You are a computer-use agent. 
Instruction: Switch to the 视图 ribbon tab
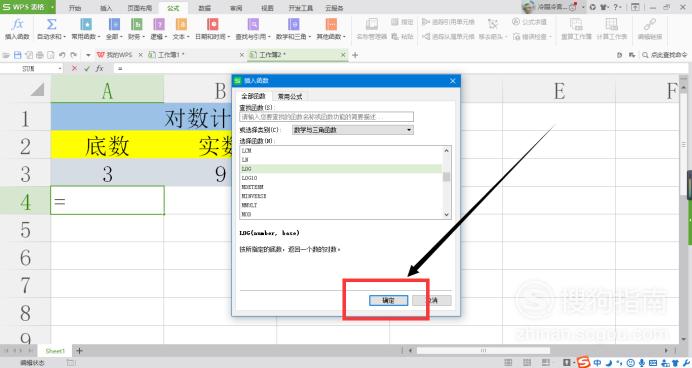pyautogui.click(x=267, y=8)
